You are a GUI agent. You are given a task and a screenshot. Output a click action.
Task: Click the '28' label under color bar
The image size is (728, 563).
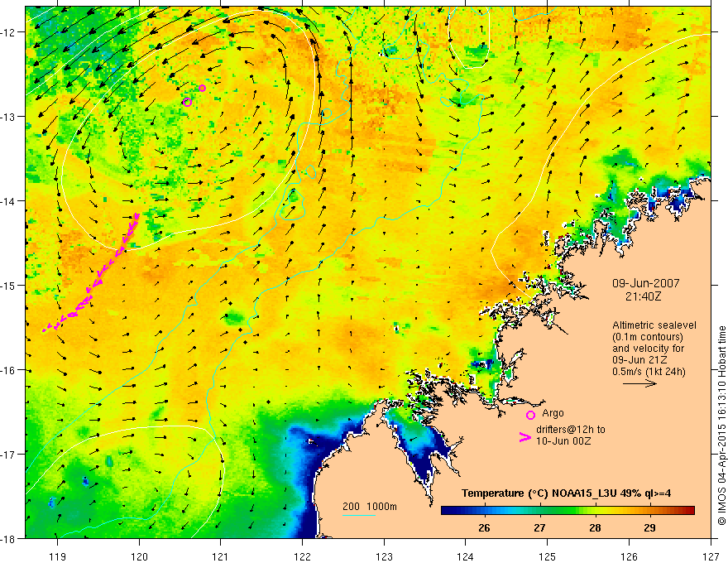point(595,527)
